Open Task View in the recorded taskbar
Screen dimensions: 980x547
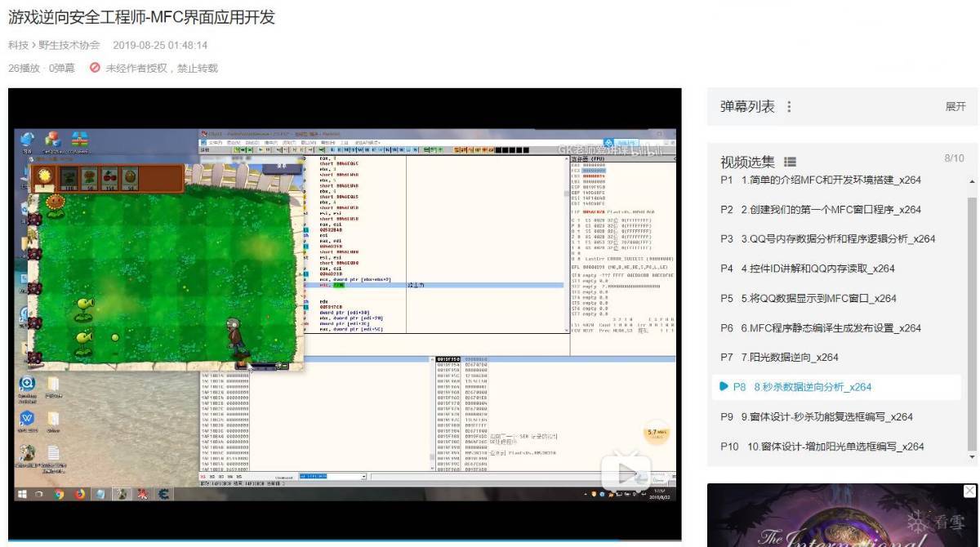tap(41, 494)
